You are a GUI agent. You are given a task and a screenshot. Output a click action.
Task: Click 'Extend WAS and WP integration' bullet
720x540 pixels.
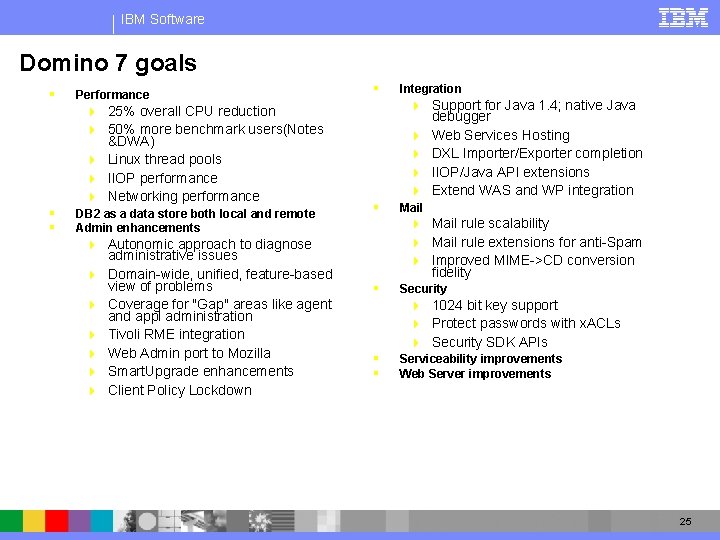pos(532,190)
